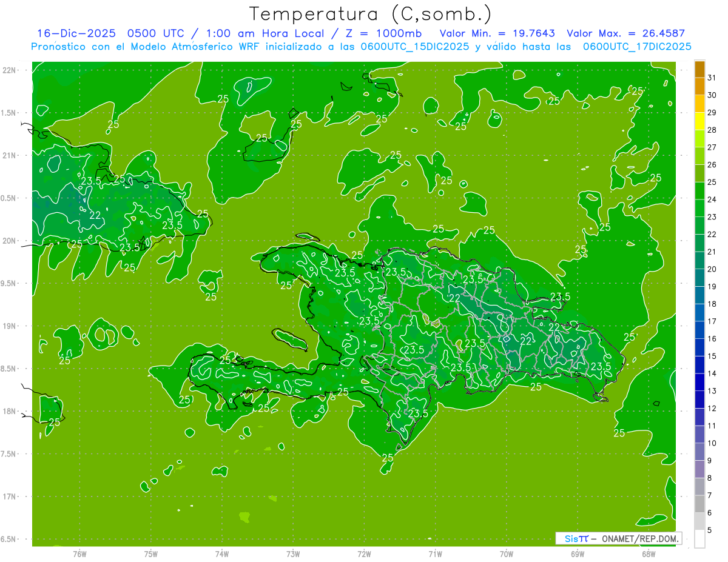This screenshot has height=562, width=728.
Task: Click the 75W longitude axis label
Action: pos(150,554)
